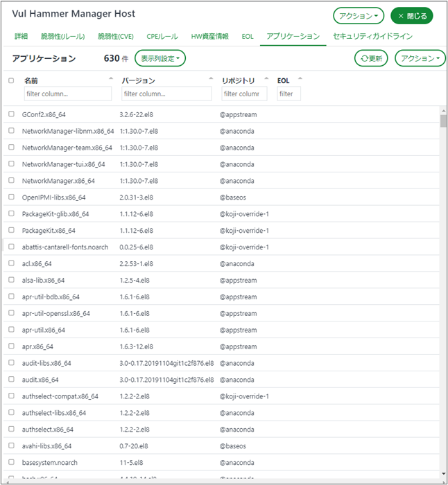Open the アクション dropdown next to 更新

tap(420, 59)
